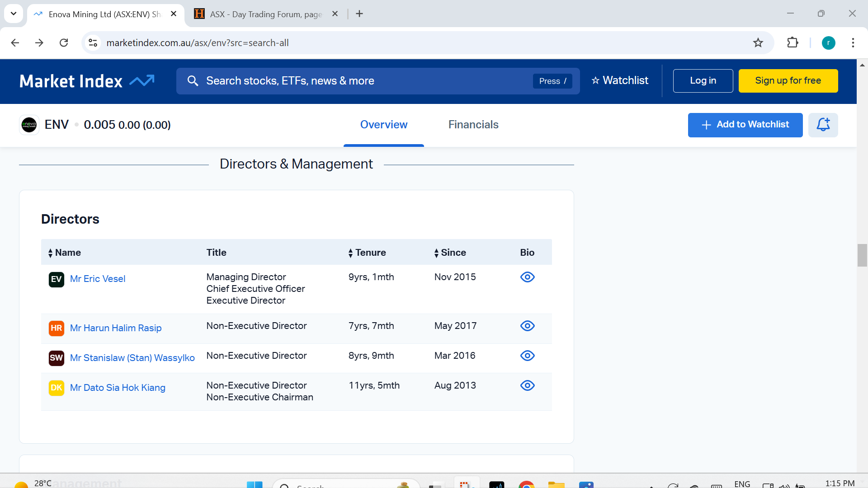Click the Log in button

(x=703, y=81)
